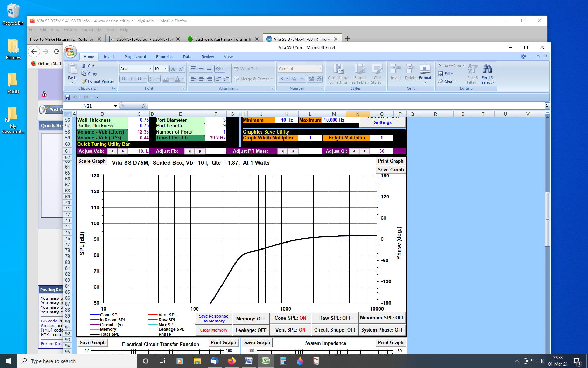Open the Data ribbon tab

187,57
